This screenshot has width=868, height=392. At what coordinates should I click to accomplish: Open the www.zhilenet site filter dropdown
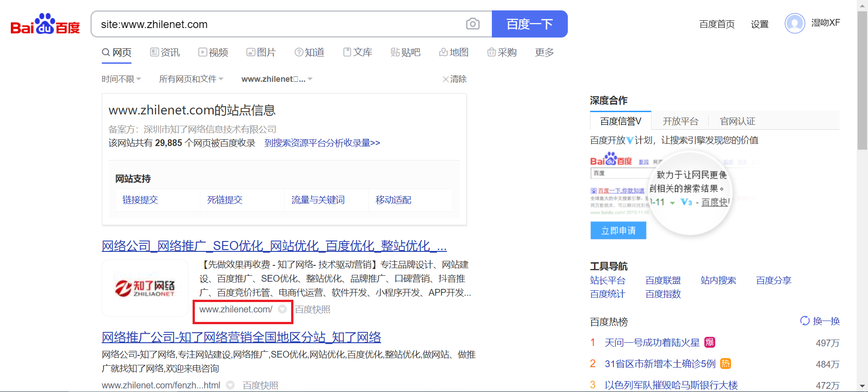277,79
